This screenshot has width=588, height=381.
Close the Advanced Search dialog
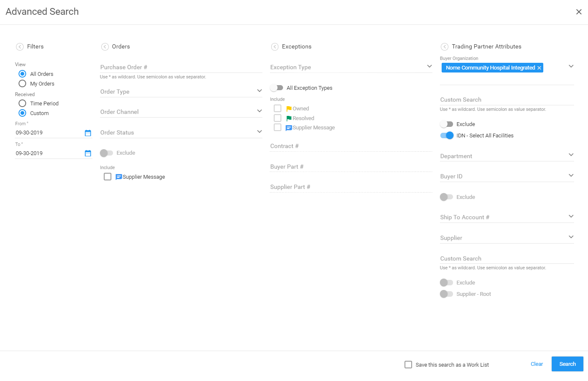579,12
